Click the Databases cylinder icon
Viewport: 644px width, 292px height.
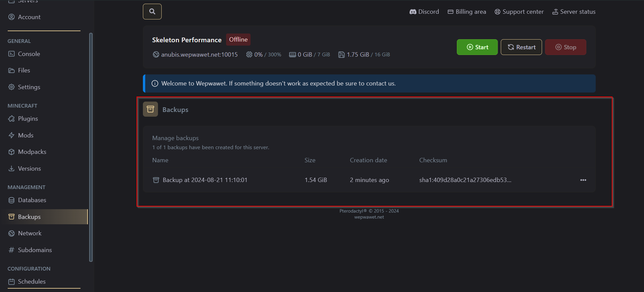(x=11, y=200)
